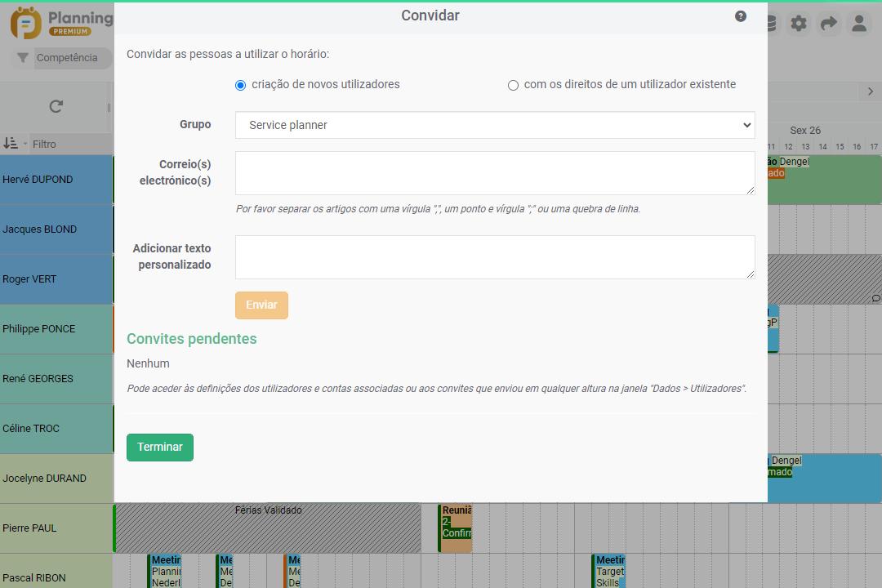This screenshot has height=588, width=882.
Task: Click the sort order icon
Action: (10, 144)
